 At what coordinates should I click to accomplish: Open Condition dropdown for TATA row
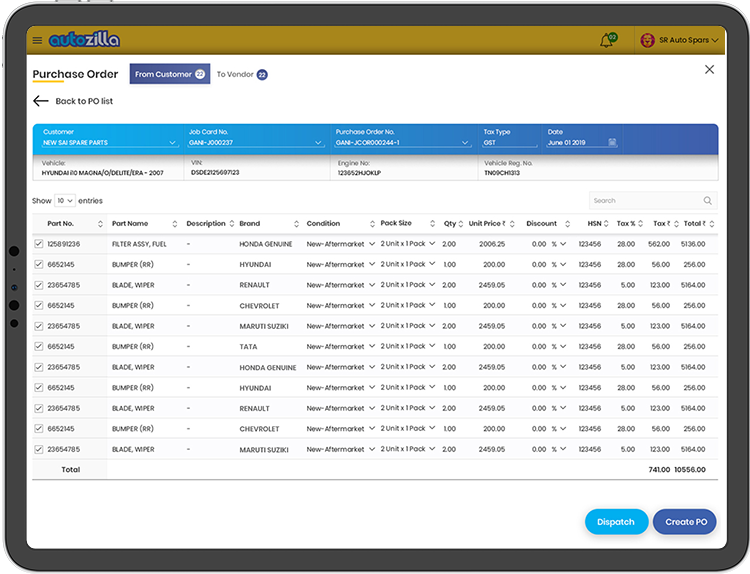[x=372, y=346]
